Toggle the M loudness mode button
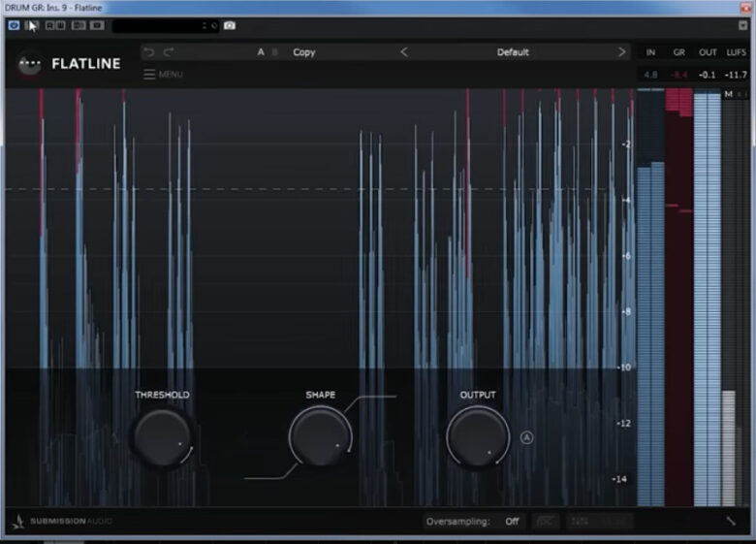The image size is (756, 544). 728,94
